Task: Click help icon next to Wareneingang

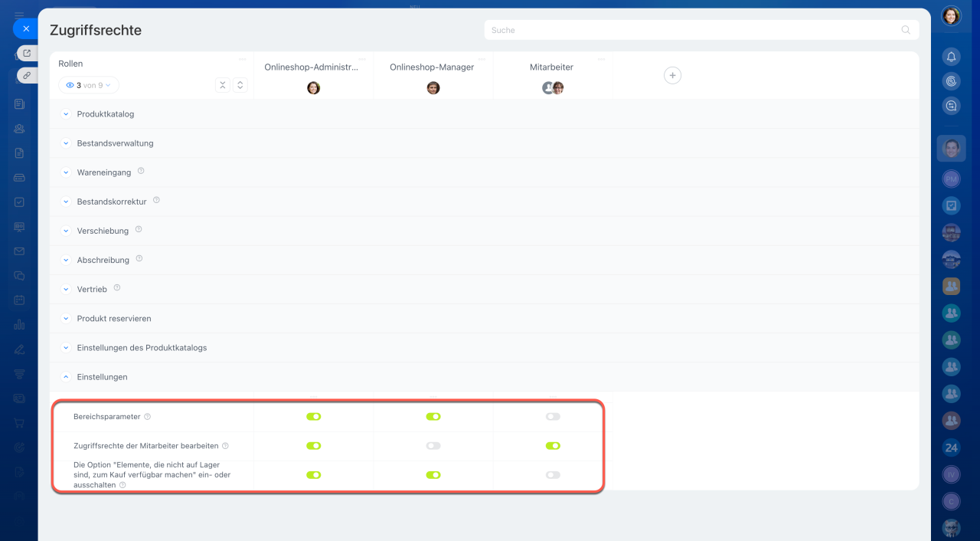Action: [141, 172]
